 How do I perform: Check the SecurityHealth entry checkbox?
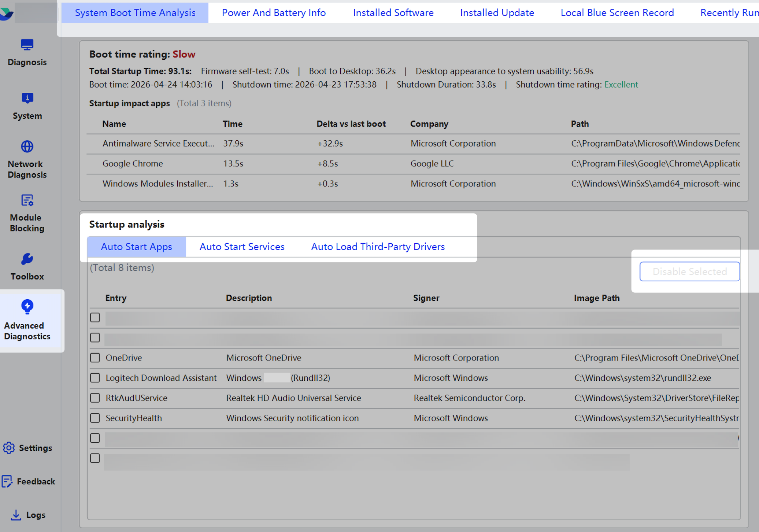[95, 418]
